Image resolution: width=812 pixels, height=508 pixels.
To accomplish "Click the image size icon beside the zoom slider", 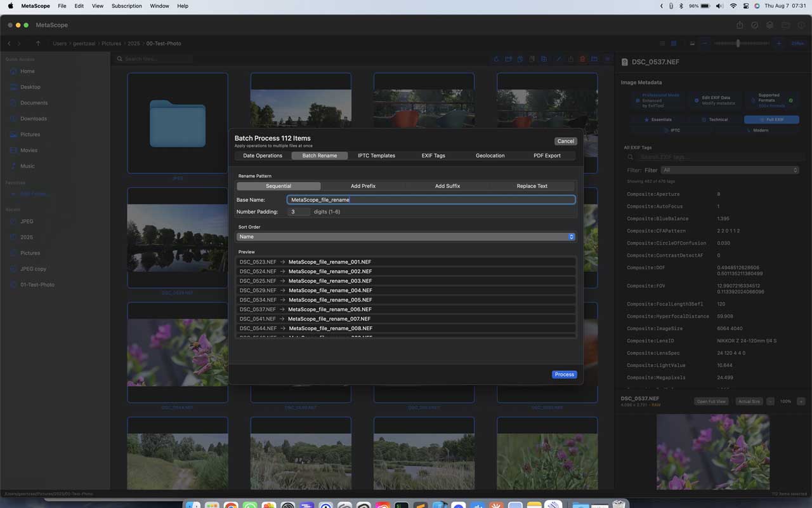I will (x=692, y=43).
